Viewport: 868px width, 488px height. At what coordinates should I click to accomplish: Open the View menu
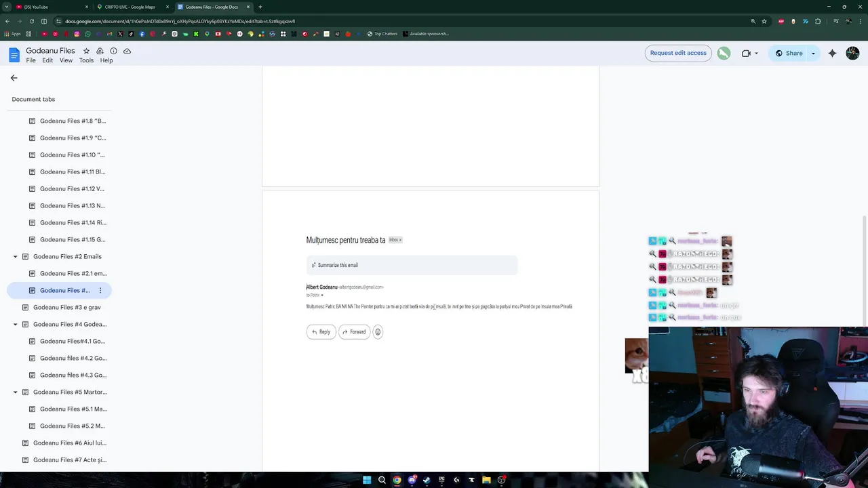tap(66, 60)
